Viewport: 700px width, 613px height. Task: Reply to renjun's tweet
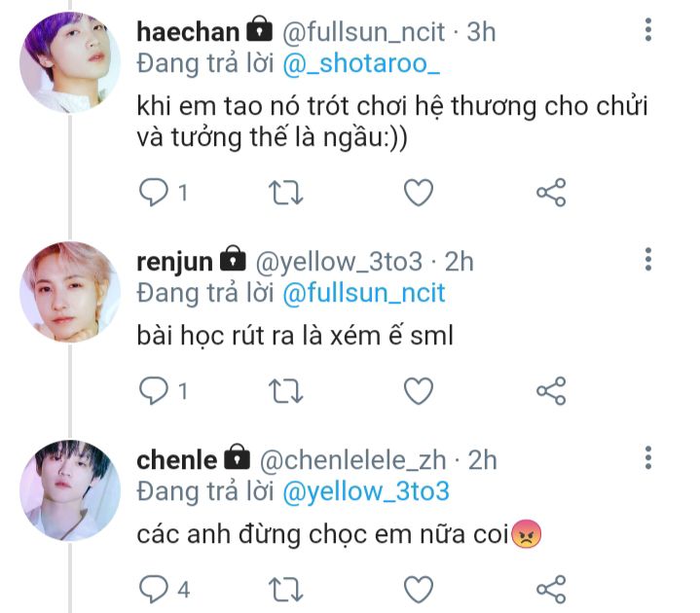pyautogui.click(x=154, y=391)
